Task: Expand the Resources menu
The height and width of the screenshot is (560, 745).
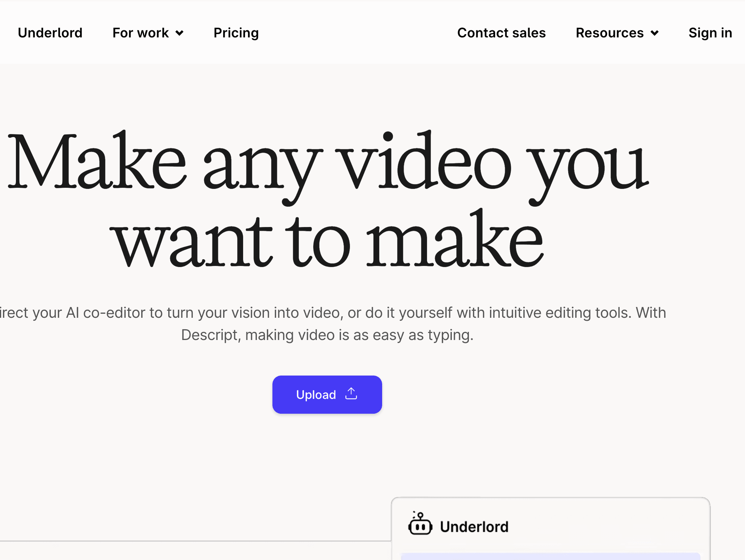Action: point(617,33)
